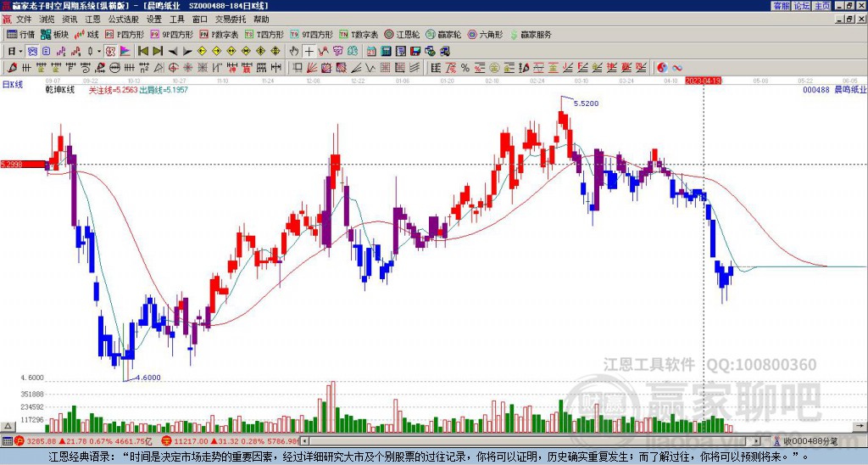The image size is (868, 465).
Task: Open the 9T四方形 tool
Action: pyautogui.click(x=312, y=34)
